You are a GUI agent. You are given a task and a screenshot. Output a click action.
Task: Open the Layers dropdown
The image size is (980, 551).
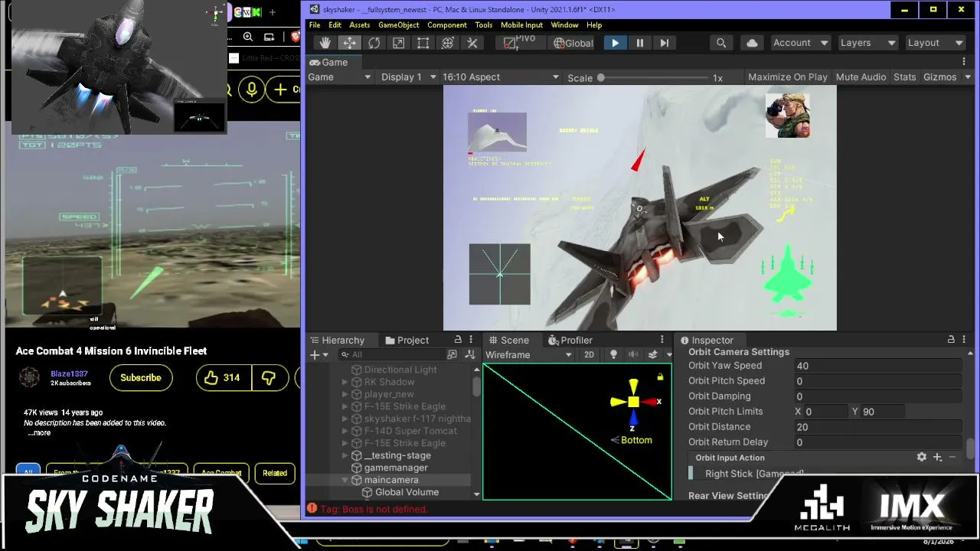(x=867, y=43)
